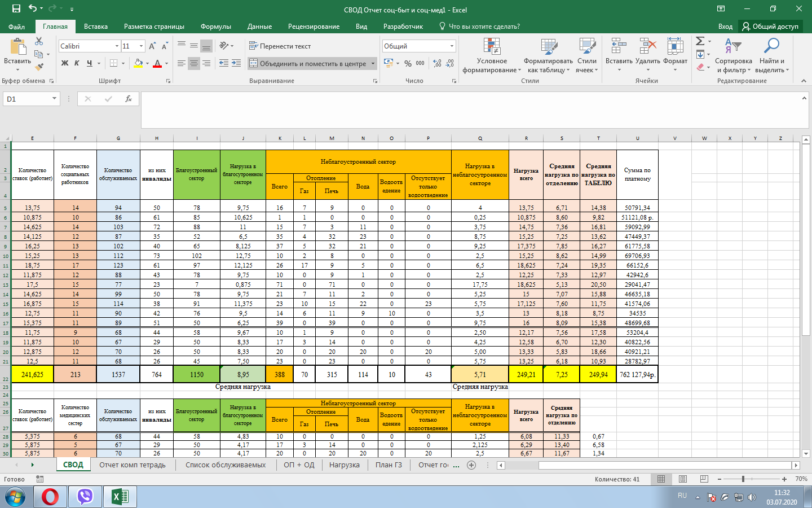Viewport: 812px width, 508px height.
Task: Open the font size dropdown
Action: tap(141, 46)
